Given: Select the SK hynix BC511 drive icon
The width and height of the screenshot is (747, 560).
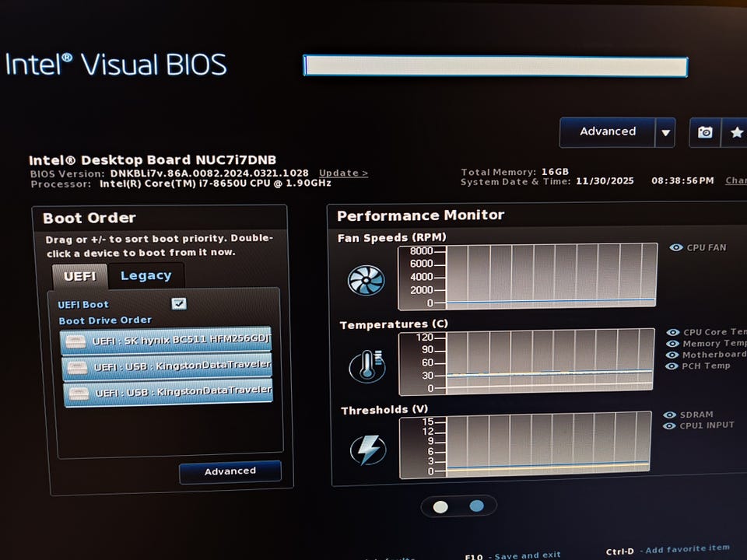Looking at the screenshot, I should pos(75,341).
